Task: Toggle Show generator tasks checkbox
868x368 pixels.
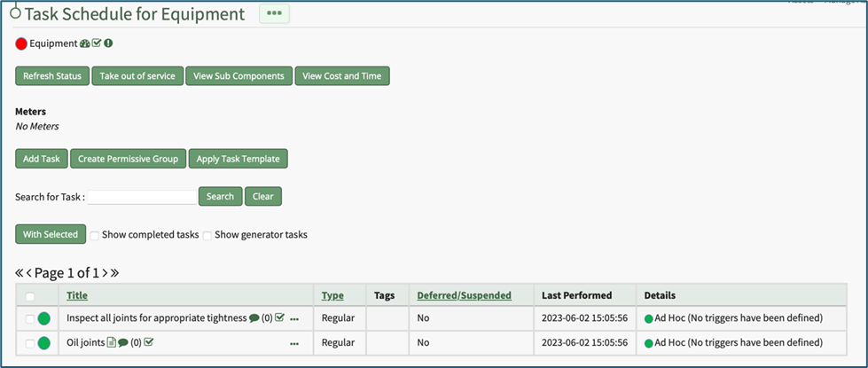Action: 207,235
